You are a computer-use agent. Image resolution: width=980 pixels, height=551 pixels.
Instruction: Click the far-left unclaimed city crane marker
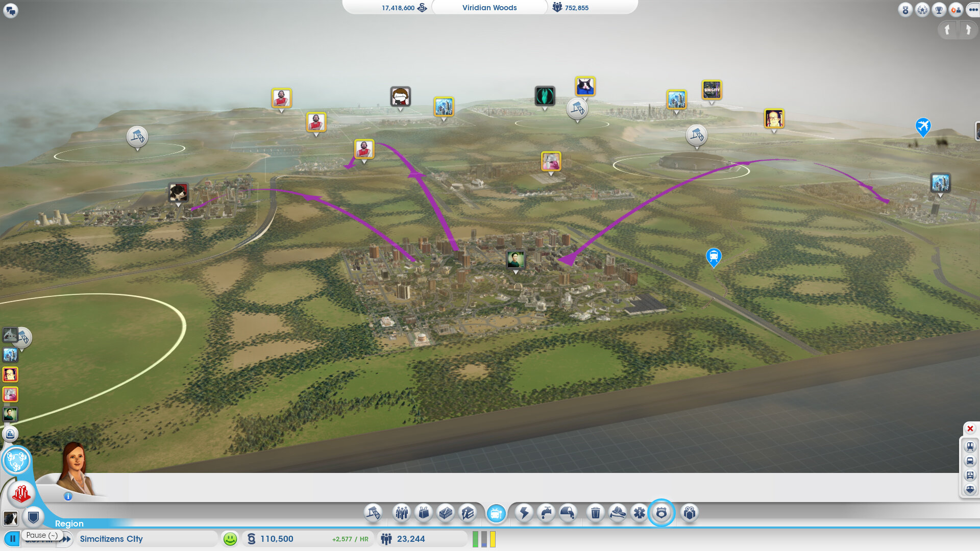coord(137,137)
